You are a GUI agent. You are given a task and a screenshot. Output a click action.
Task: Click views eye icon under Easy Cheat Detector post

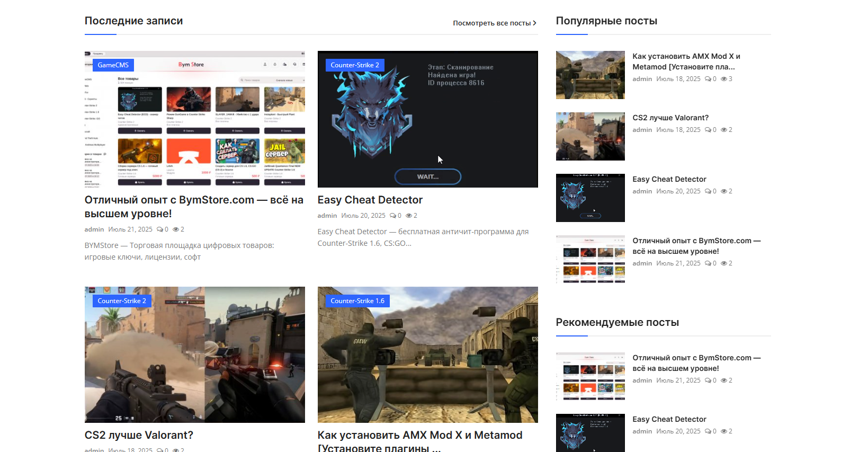tap(409, 216)
